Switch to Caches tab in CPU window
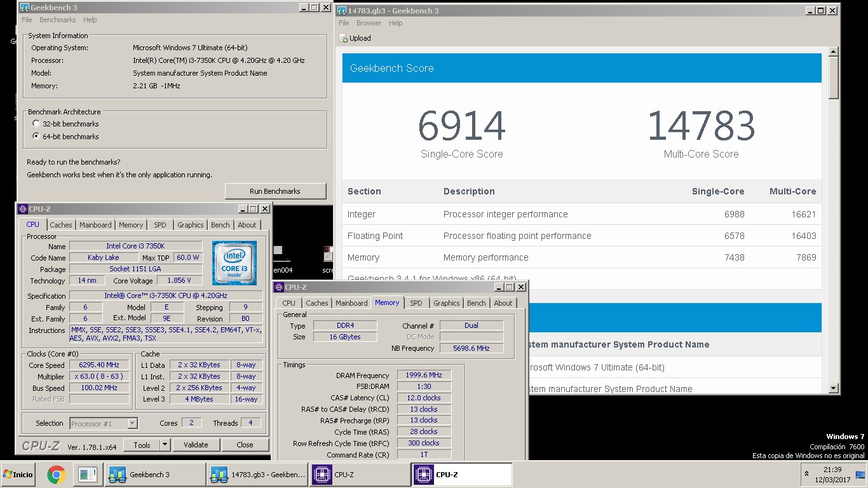 point(61,225)
